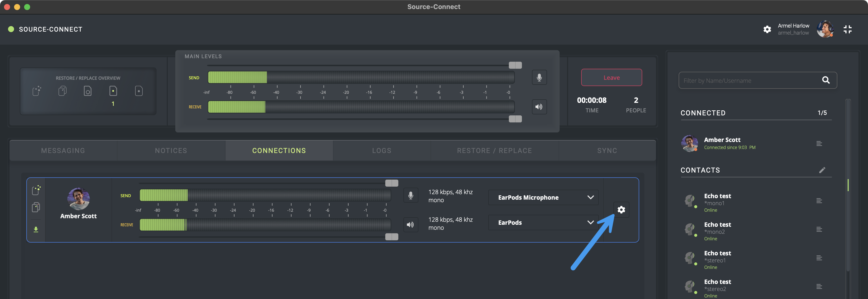Open the Logs tab
The width and height of the screenshot is (868, 299).
(382, 151)
